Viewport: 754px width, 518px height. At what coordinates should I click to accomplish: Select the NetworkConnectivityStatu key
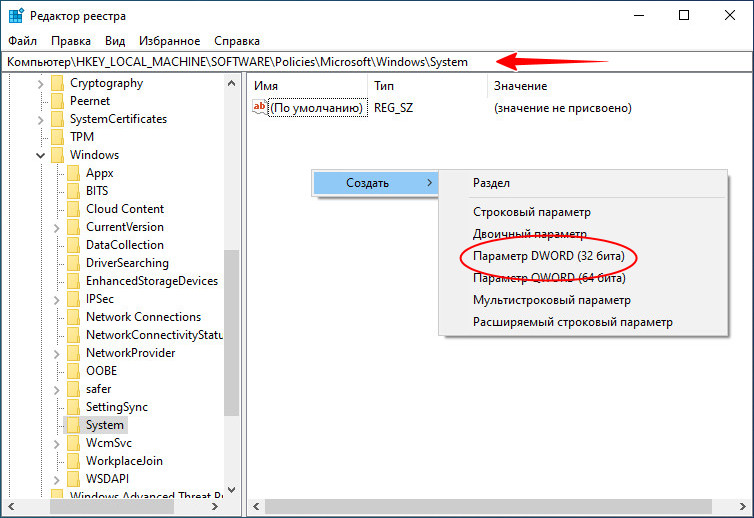154,335
